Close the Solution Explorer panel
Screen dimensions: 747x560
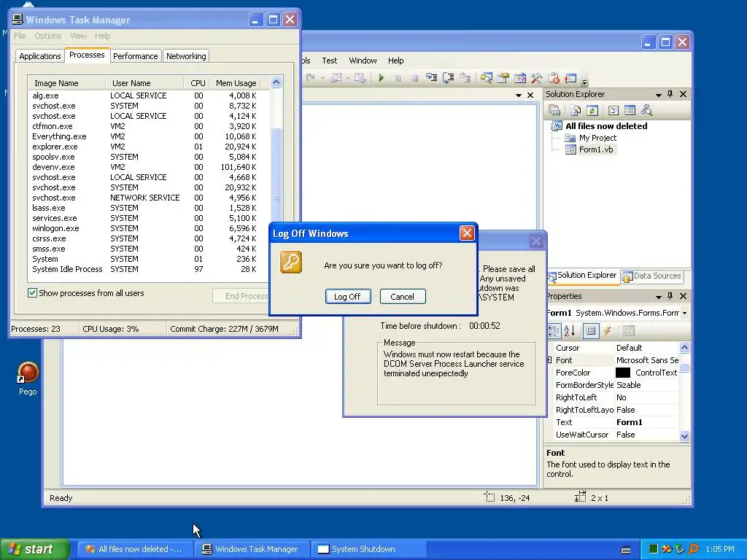tap(683, 94)
